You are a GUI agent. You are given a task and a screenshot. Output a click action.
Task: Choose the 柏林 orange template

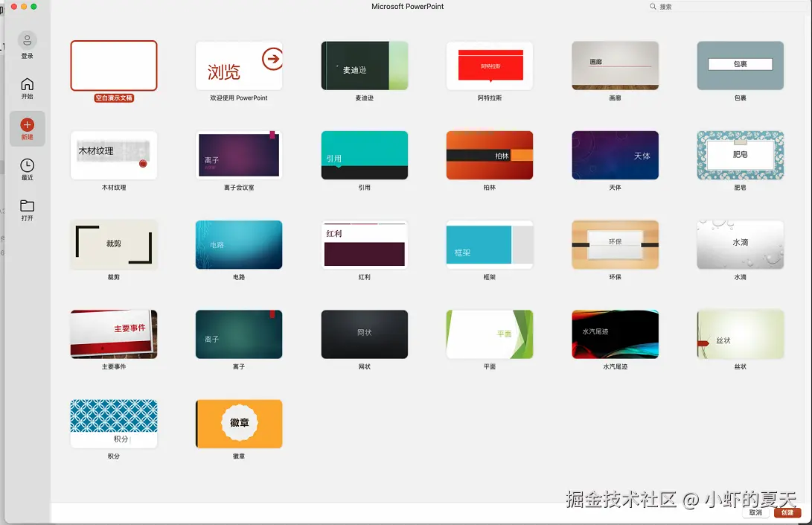pyautogui.click(x=490, y=156)
